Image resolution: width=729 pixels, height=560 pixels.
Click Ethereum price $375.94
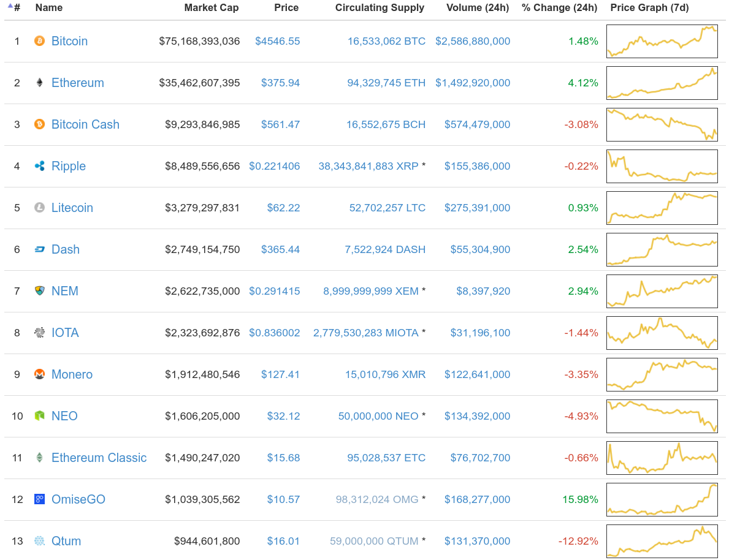[x=280, y=83]
